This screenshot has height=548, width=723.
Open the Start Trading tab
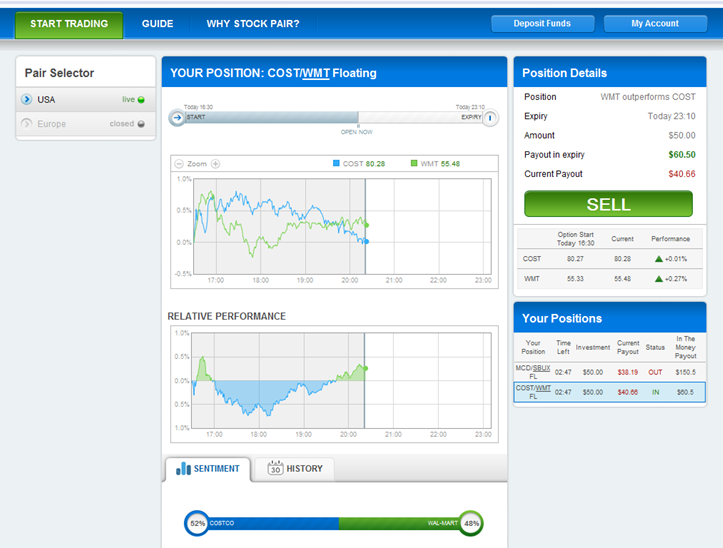coord(69,25)
